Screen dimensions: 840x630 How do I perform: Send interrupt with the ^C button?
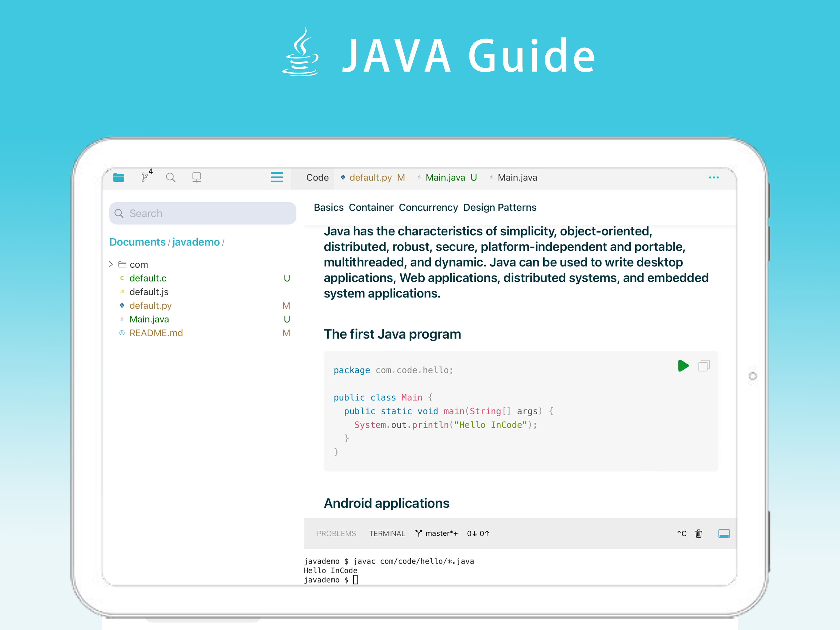tap(682, 533)
